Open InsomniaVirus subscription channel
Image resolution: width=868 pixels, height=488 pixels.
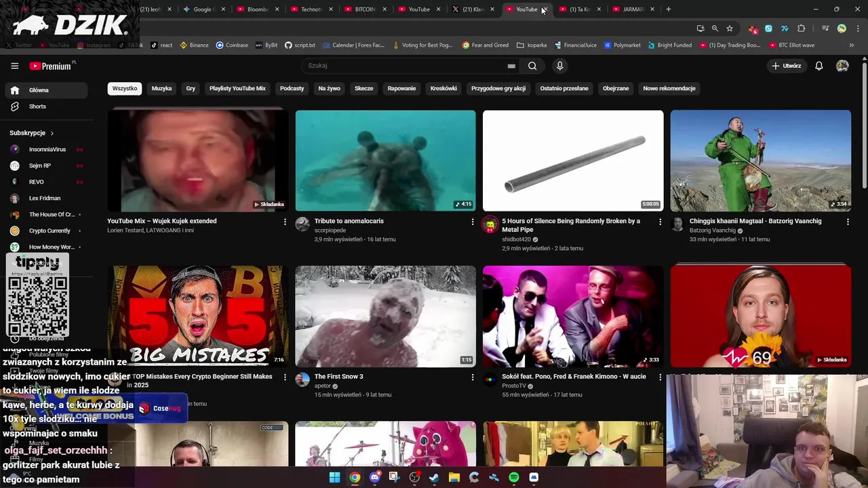tap(46, 149)
